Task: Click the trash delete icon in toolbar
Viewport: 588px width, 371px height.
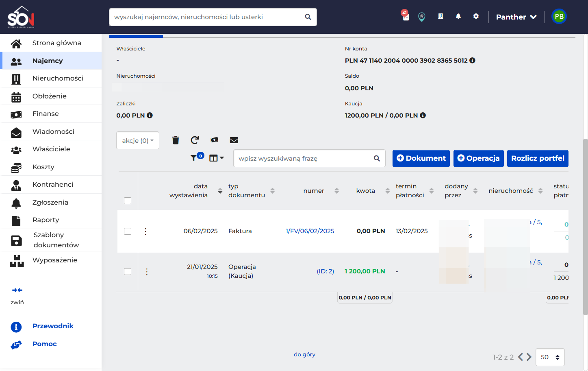Action: [x=176, y=140]
